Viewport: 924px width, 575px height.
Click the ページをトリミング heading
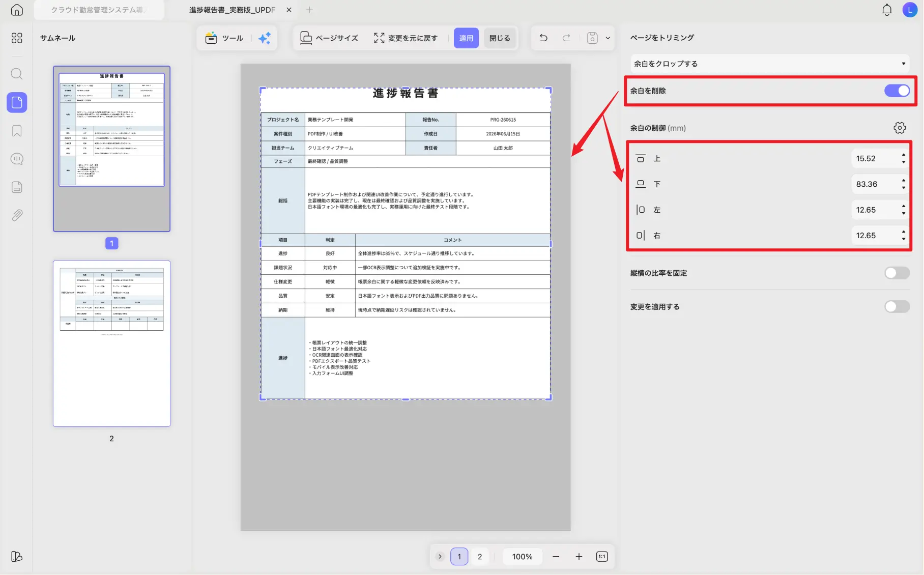(x=662, y=38)
